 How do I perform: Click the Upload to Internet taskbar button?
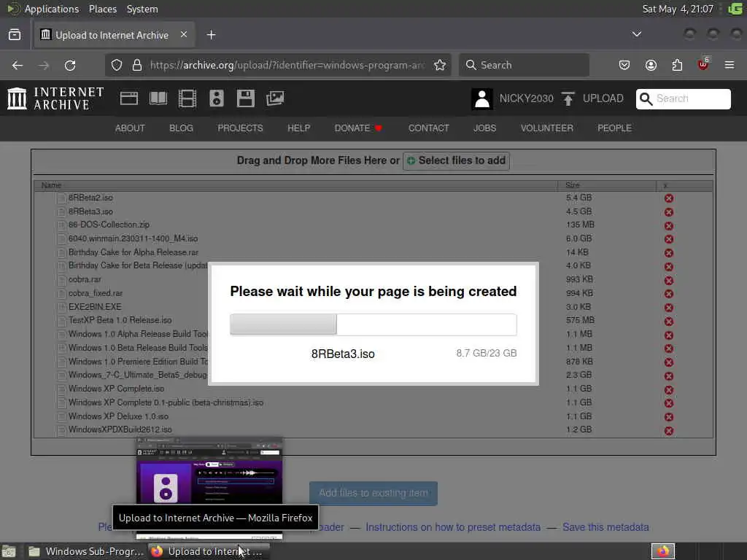tap(209, 551)
